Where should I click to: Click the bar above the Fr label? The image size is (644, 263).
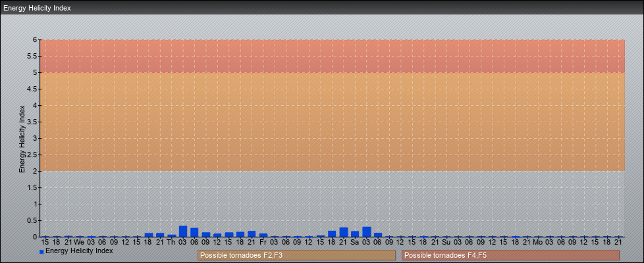tap(263, 235)
